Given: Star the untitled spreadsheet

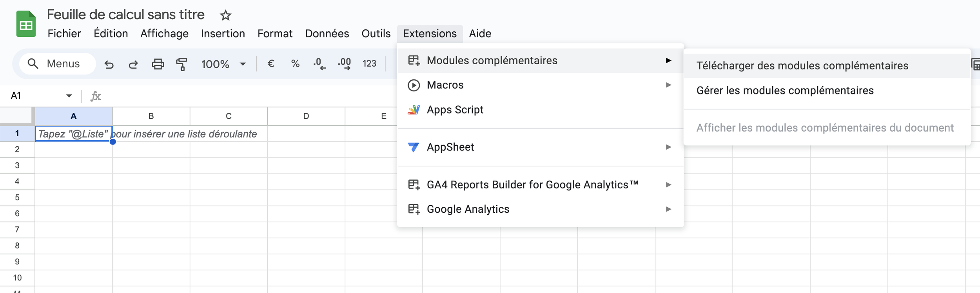Looking at the screenshot, I should pos(225,16).
